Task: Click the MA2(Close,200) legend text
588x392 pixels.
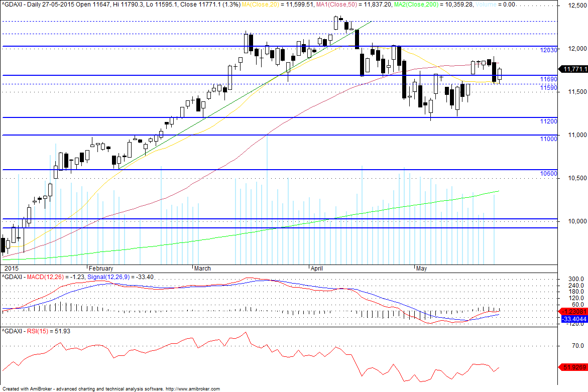Action: 416,5
